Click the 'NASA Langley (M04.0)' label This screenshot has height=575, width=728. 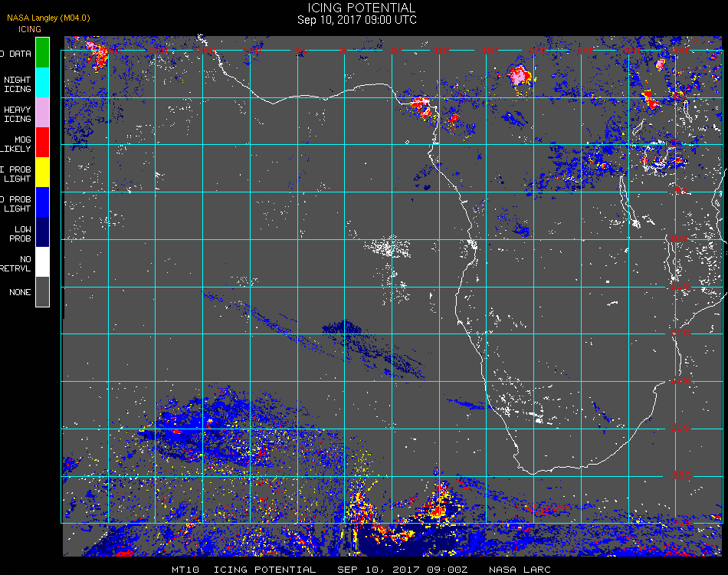pyautogui.click(x=48, y=18)
